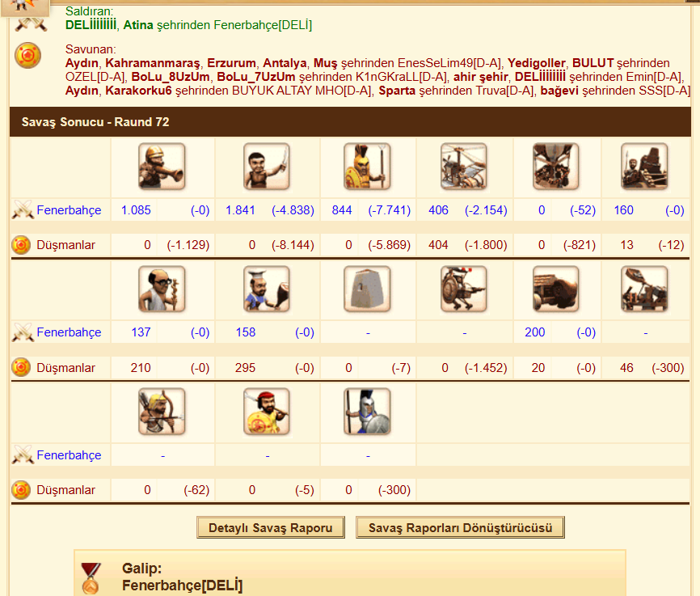Click swords icon in first Fenerbahçe row
700x596 pixels.
[x=23, y=209]
